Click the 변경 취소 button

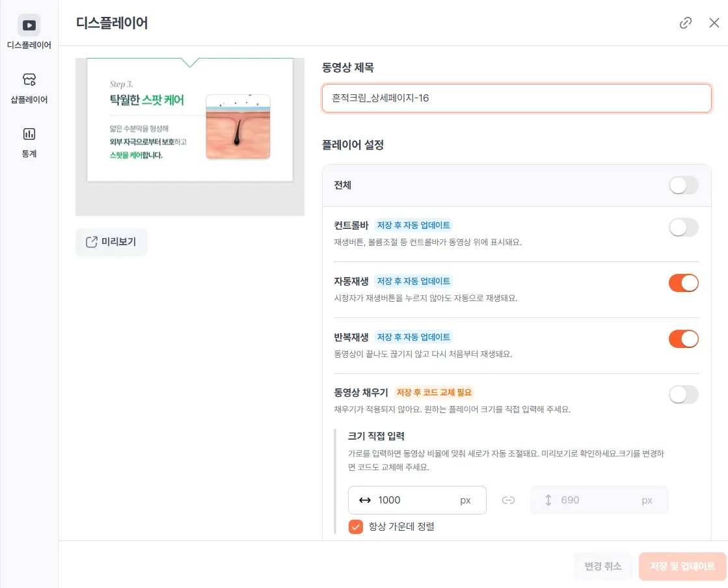603,566
